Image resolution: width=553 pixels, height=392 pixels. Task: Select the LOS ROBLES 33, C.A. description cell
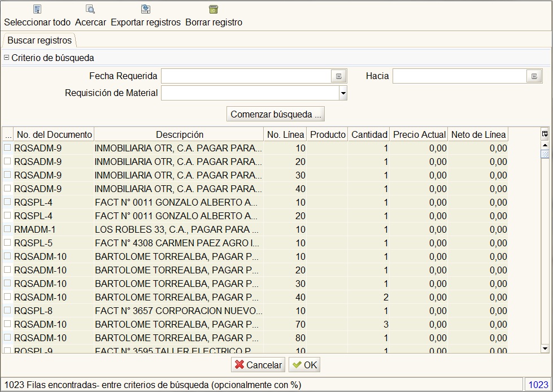coord(178,229)
